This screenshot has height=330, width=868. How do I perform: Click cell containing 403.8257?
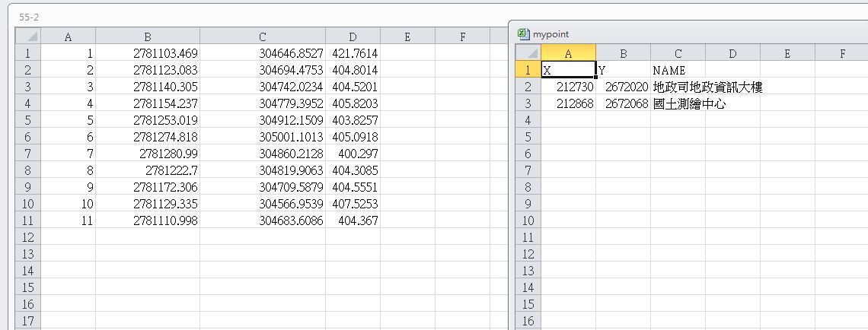[353, 120]
